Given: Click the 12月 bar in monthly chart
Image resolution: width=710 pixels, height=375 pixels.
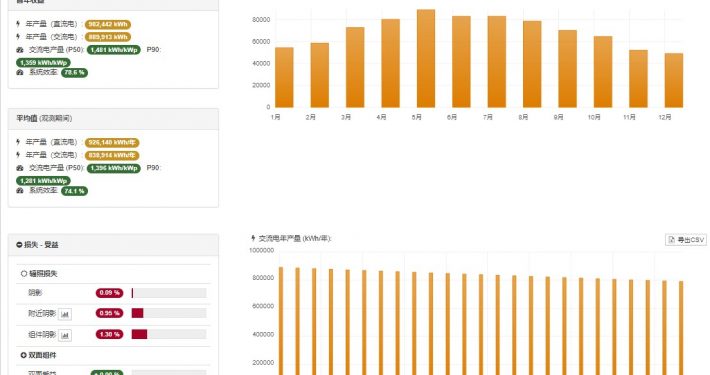Looking at the screenshot, I should 674,80.
